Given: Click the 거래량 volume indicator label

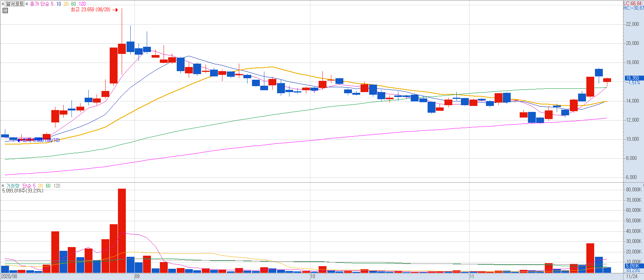Looking at the screenshot, I should point(13,186).
